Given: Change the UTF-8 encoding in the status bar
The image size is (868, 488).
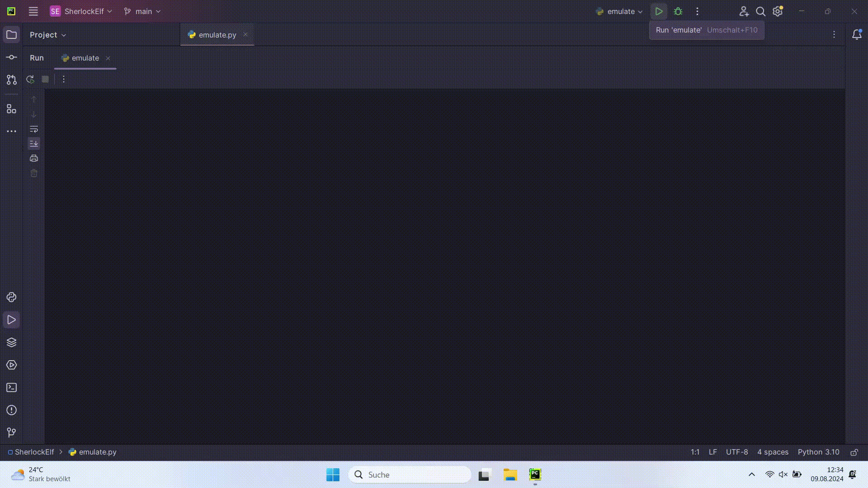Looking at the screenshot, I should (x=736, y=452).
